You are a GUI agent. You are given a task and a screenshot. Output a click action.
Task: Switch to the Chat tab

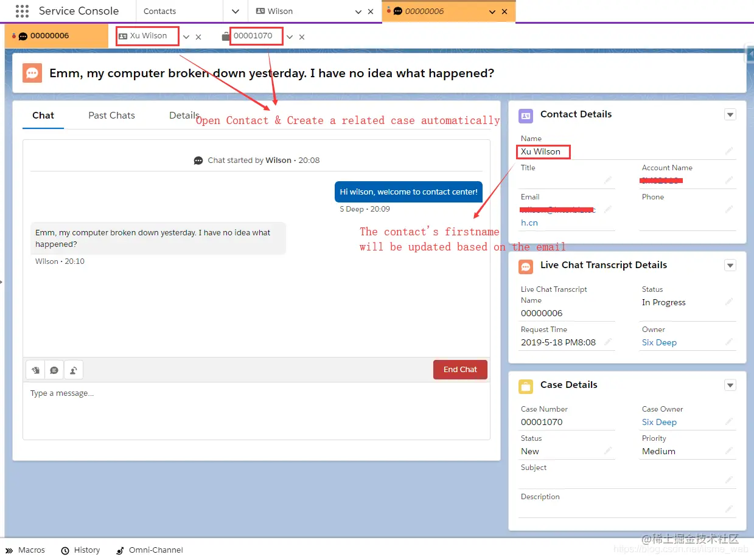coord(43,116)
